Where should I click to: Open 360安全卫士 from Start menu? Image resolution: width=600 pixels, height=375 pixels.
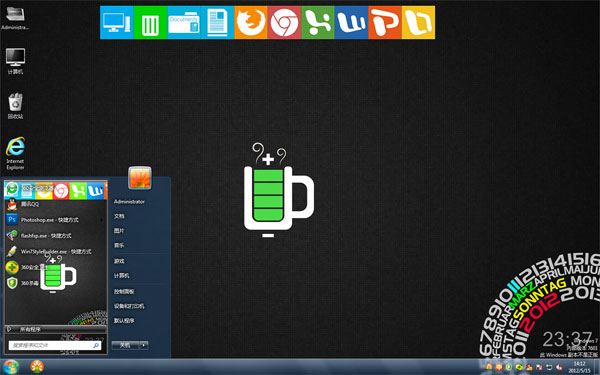pyautogui.click(x=55, y=267)
